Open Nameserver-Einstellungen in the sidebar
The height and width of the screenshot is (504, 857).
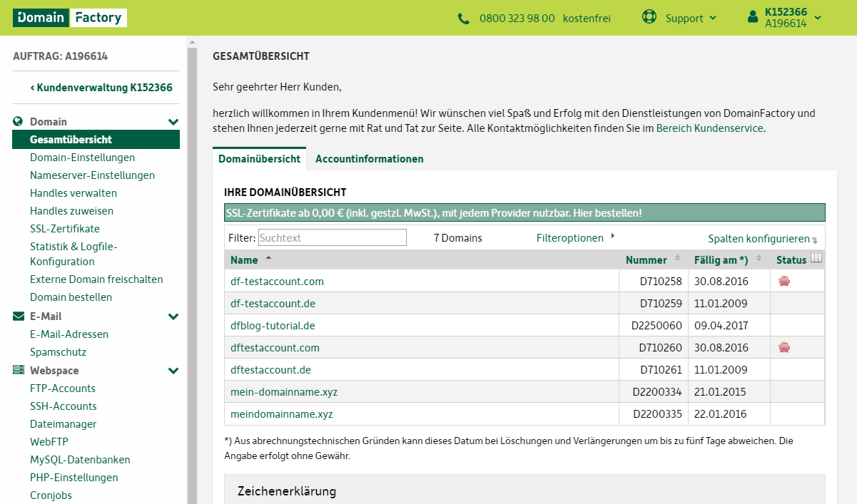[x=92, y=175]
